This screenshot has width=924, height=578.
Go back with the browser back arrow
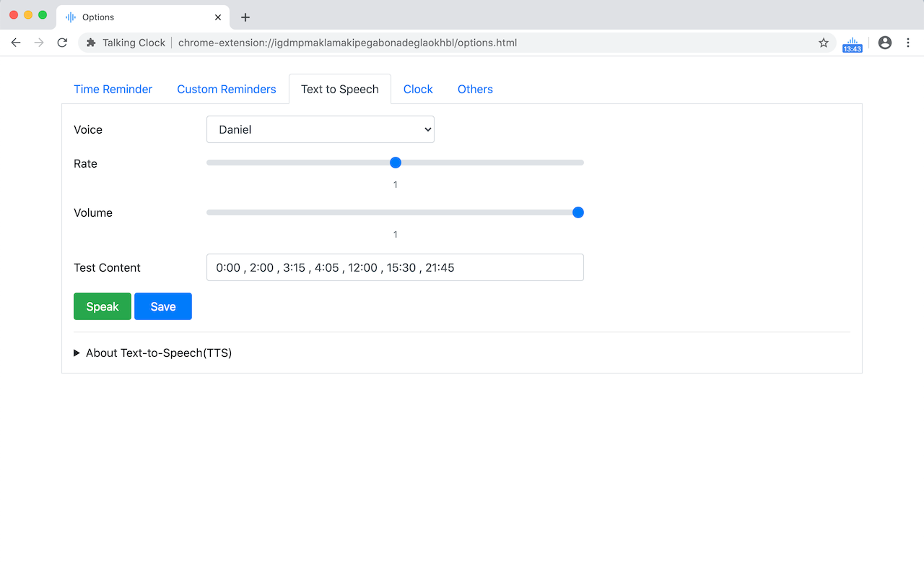pos(16,43)
